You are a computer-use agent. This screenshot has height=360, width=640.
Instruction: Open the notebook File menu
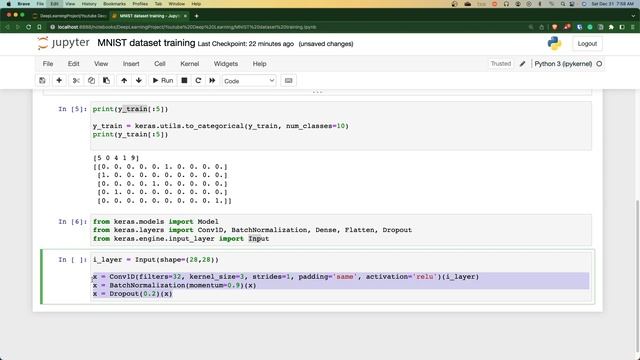(48, 64)
